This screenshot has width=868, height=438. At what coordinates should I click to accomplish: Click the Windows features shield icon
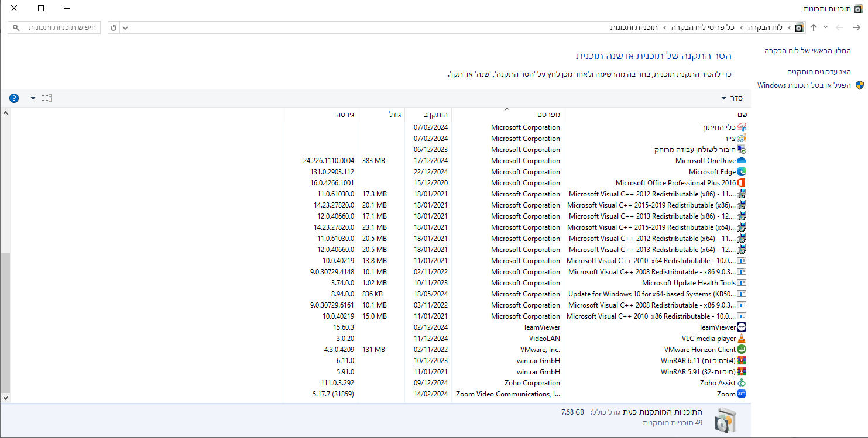click(860, 85)
